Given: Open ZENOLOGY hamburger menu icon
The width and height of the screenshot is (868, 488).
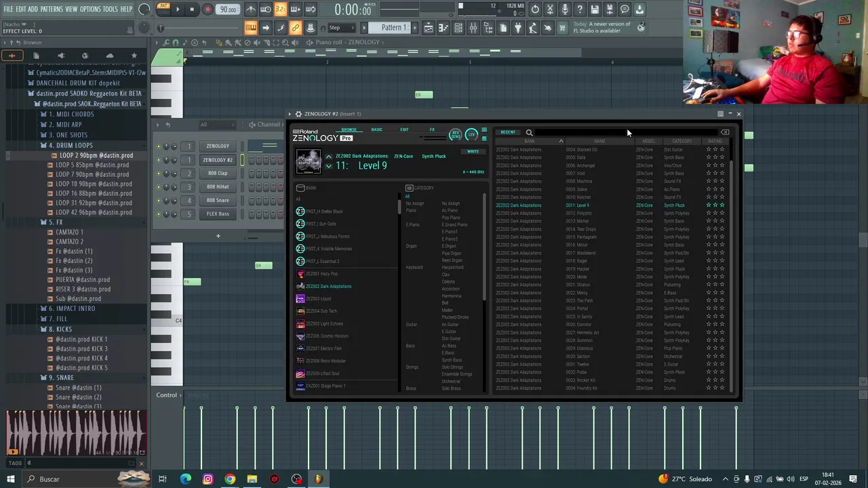Looking at the screenshot, I should [484, 129].
